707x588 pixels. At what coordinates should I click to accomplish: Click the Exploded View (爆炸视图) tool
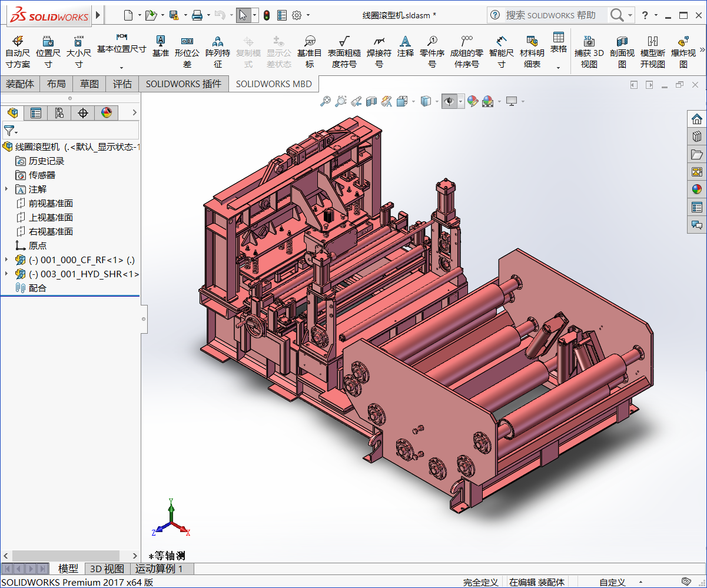pyautogui.click(x=683, y=51)
